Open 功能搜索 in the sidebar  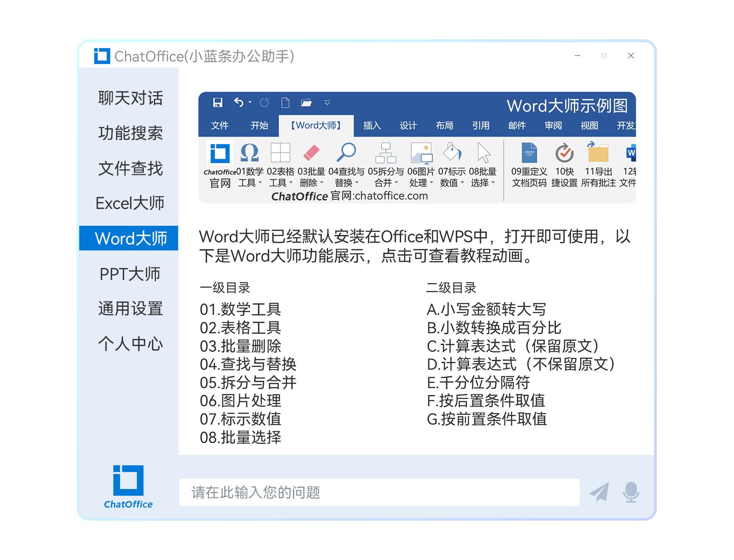tap(130, 133)
